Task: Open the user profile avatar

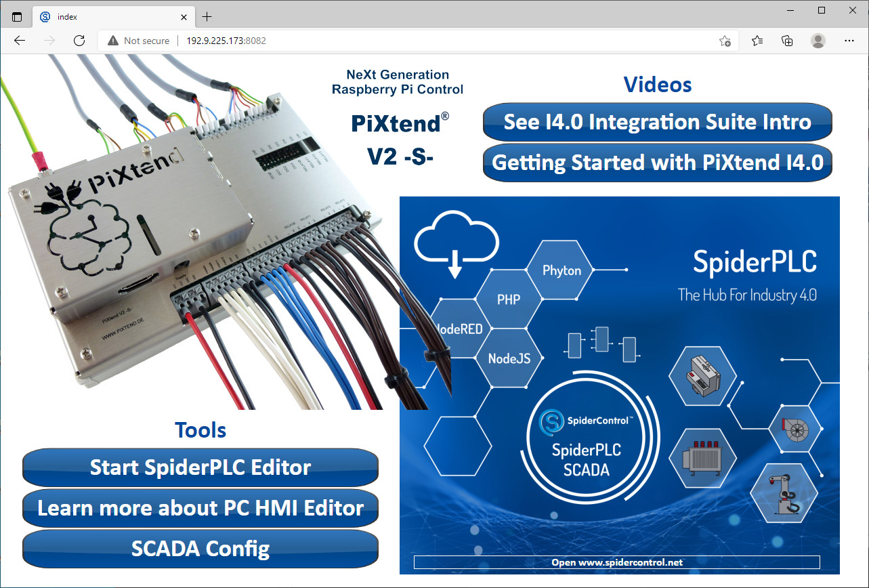Action: tap(818, 41)
